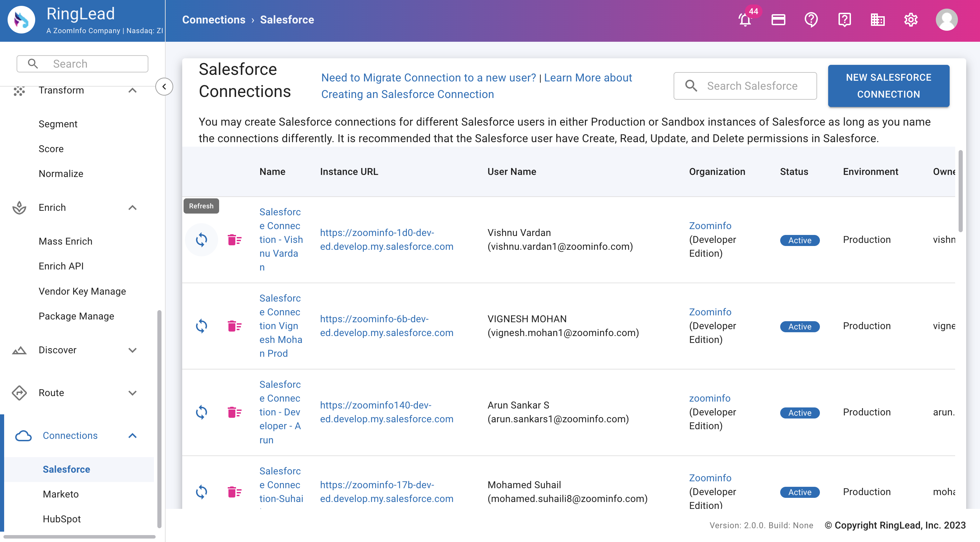
Task: Select the Enrich leaf icon in sidebar
Action: 19,208
